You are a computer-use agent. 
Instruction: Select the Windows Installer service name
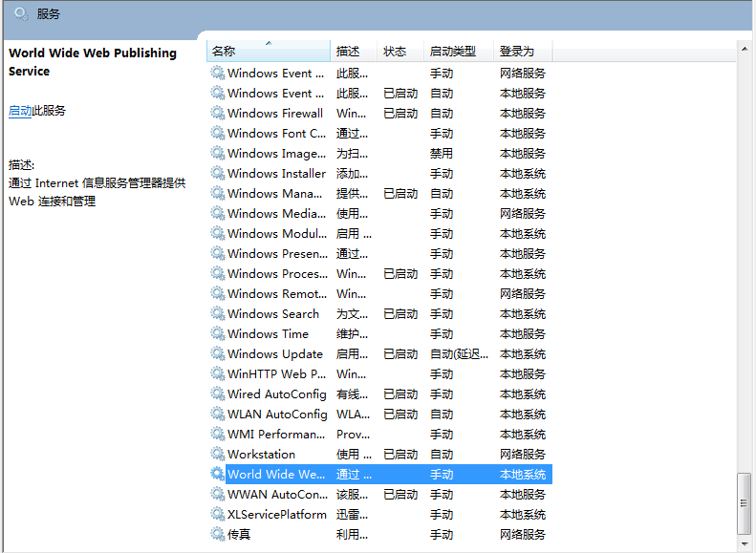pos(276,174)
